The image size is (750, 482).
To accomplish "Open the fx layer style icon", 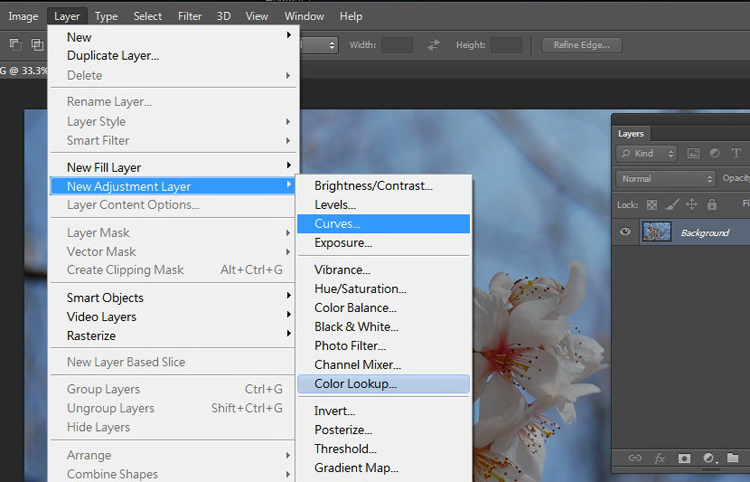I will click(x=660, y=458).
